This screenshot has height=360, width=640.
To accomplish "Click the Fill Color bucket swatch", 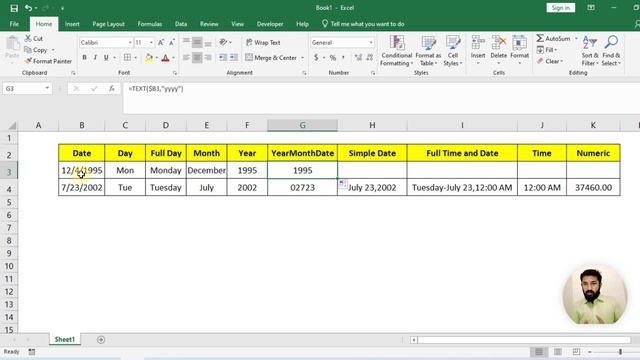I will [x=149, y=58].
